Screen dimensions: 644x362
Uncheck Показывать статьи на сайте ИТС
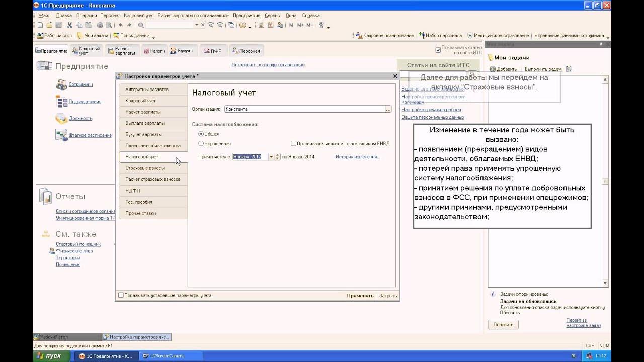438,50
